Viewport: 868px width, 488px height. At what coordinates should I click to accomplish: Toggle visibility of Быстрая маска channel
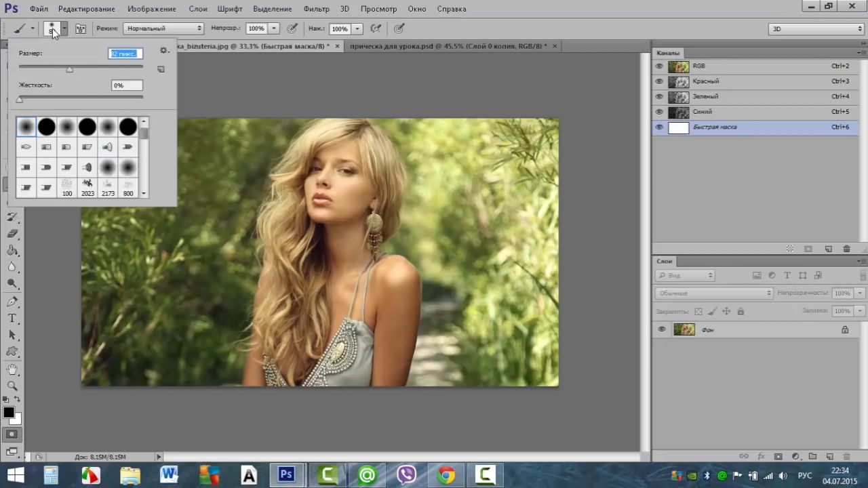[659, 127]
